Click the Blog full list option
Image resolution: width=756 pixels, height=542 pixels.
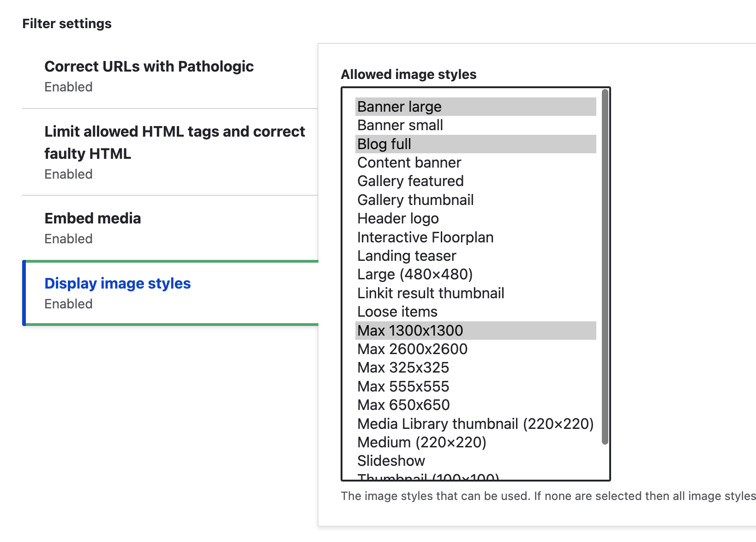tap(384, 144)
